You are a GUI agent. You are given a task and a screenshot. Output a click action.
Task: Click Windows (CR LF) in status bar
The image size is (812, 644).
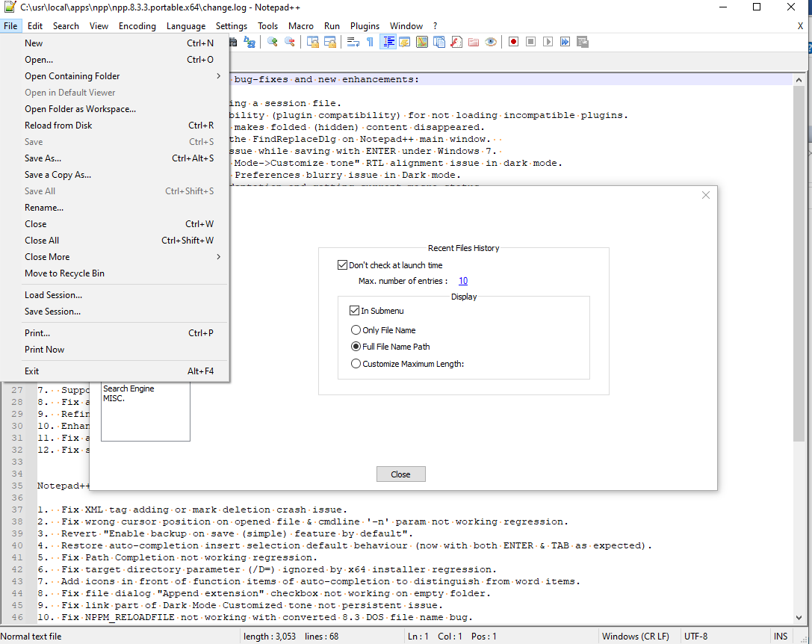pos(636,637)
